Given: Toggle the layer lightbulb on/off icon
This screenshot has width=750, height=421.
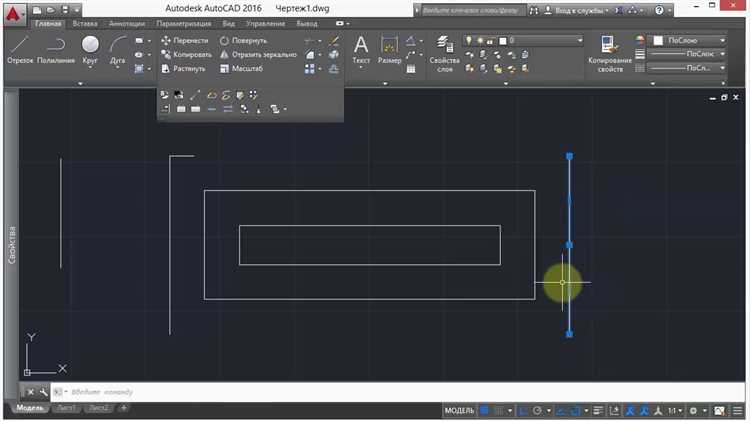Looking at the screenshot, I should point(468,41).
